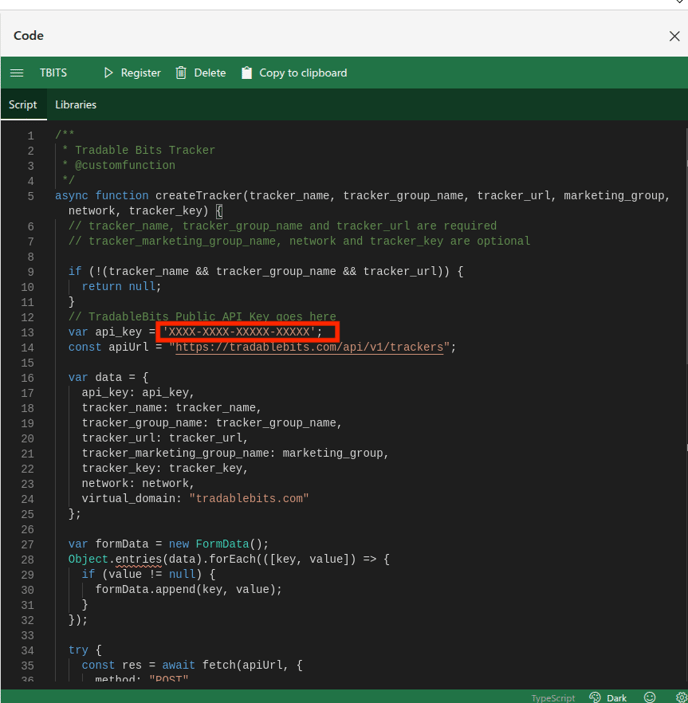The image size is (688, 703).
Task: Close the Code pane
Action: pos(674,36)
